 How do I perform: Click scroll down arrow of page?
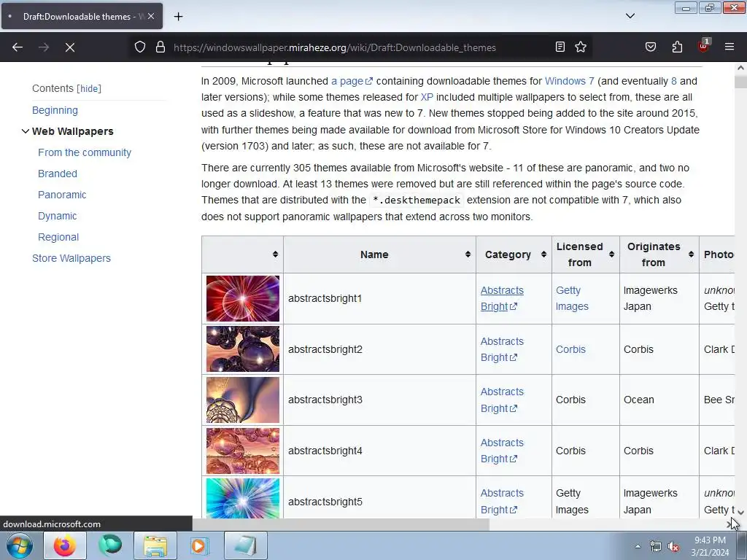[x=740, y=513]
